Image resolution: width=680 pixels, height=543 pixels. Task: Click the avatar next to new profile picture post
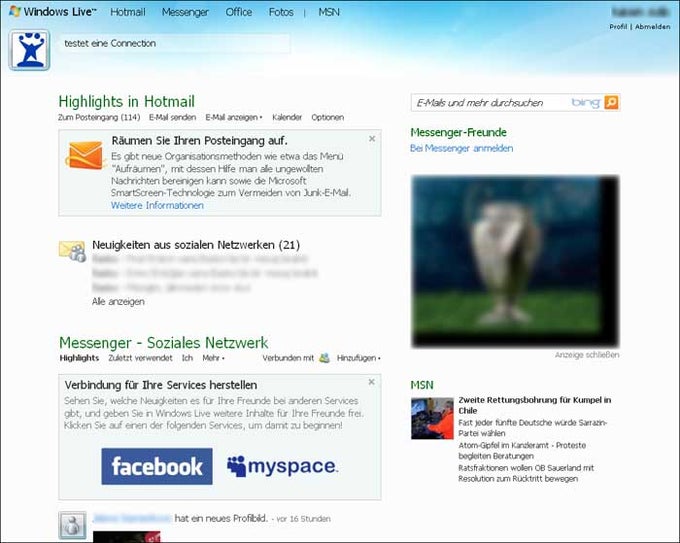(72, 525)
